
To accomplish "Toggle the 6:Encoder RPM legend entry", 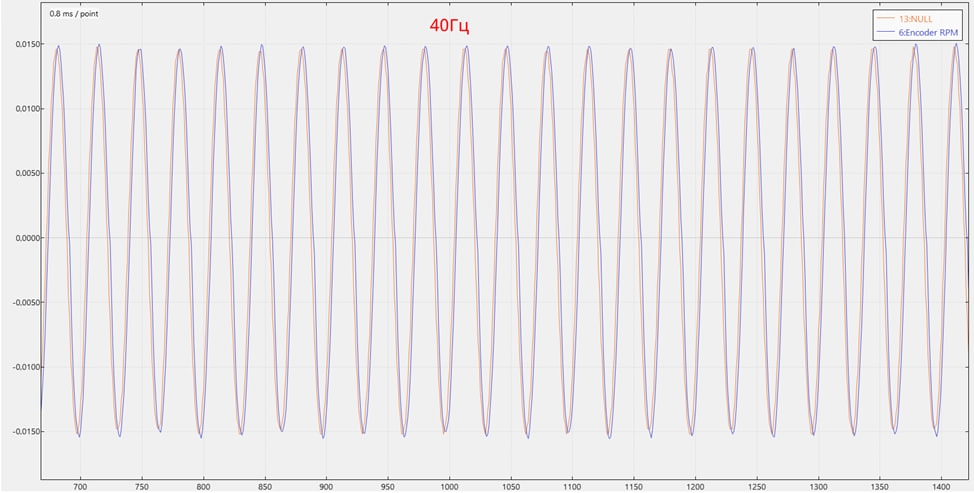I will [930, 31].
